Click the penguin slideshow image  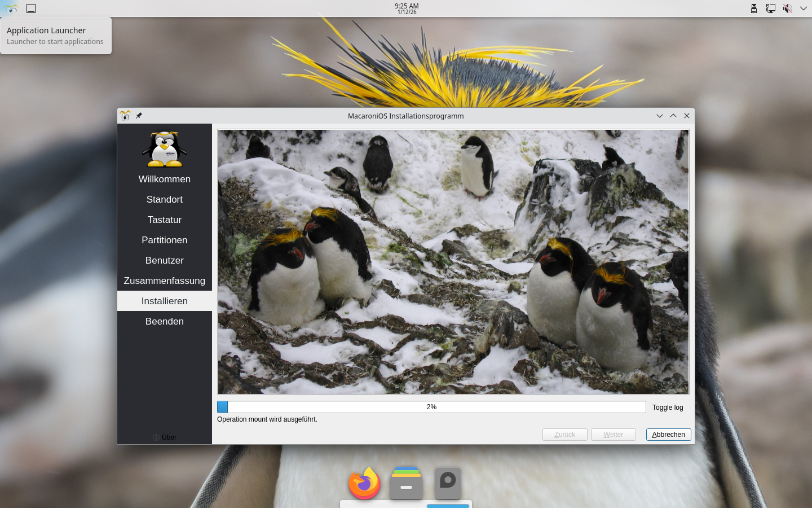[x=453, y=262]
